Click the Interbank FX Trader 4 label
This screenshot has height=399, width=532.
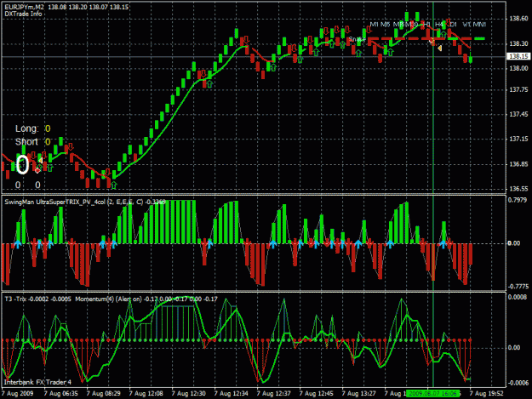pos(37,382)
